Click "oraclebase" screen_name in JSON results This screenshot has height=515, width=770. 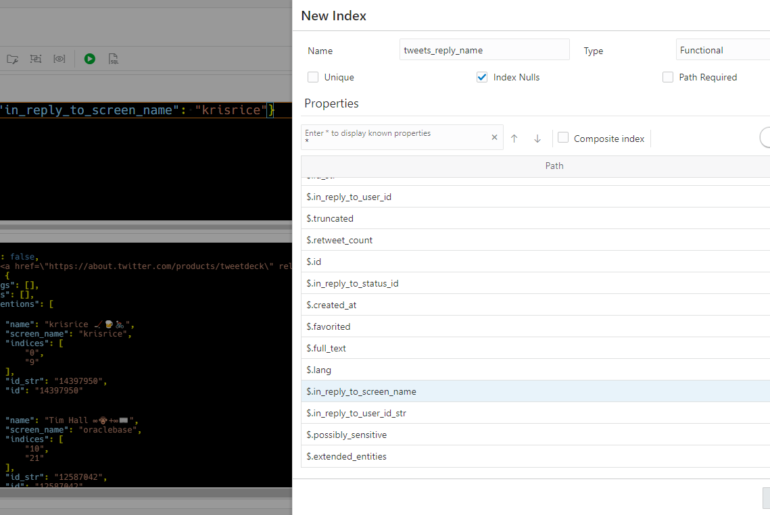click(x=107, y=430)
